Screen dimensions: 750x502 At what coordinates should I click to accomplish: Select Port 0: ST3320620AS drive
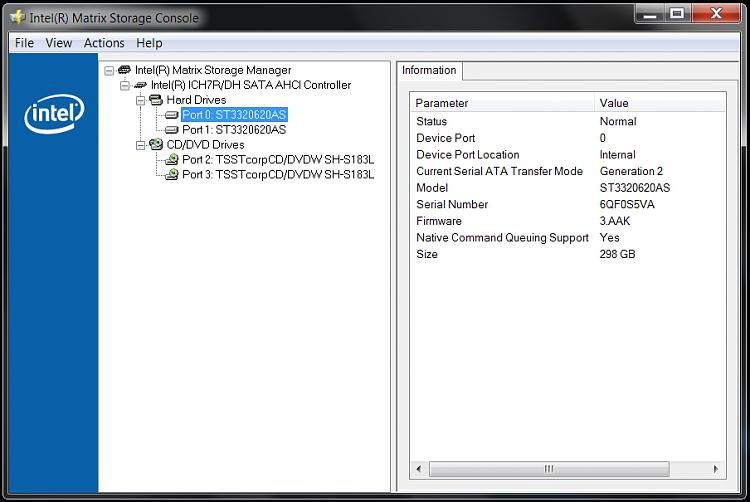(234, 115)
